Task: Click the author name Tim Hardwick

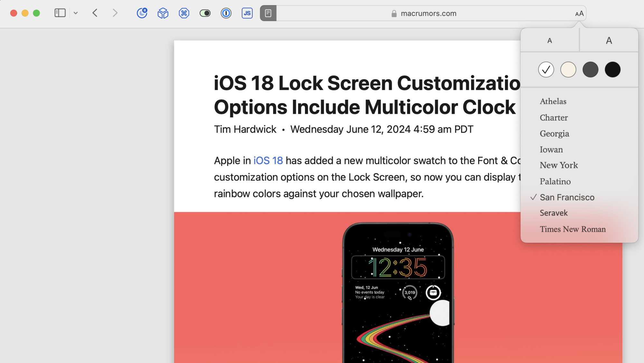Action: [x=245, y=129]
